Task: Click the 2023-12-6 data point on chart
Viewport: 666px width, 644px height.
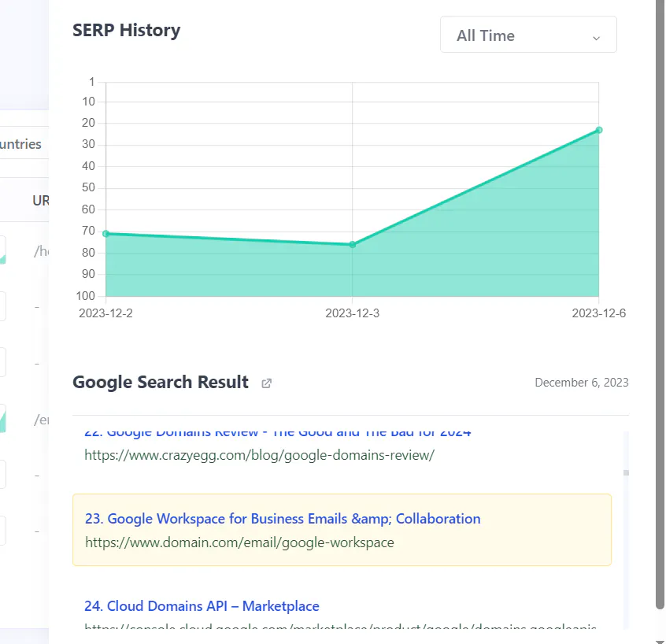Action: point(599,130)
